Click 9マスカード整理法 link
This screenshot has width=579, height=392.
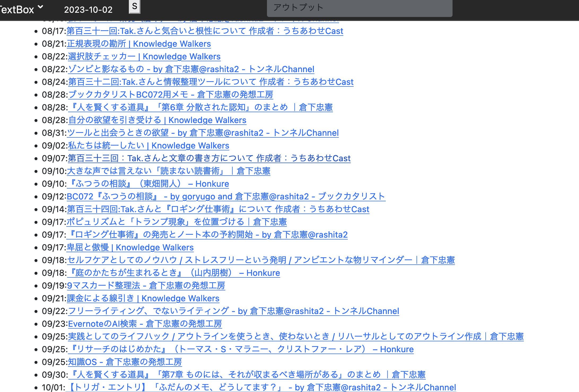(x=146, y=286)
